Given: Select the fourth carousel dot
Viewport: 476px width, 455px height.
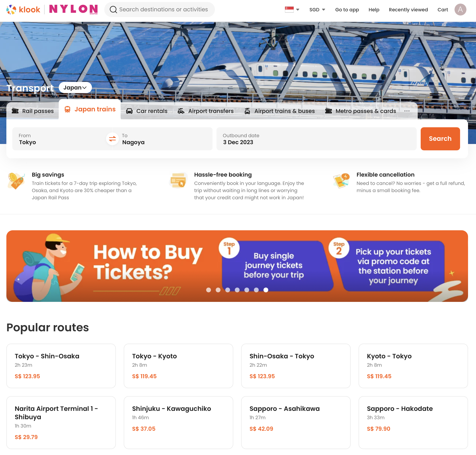Looking at the screenshot, I should point(237,290).
